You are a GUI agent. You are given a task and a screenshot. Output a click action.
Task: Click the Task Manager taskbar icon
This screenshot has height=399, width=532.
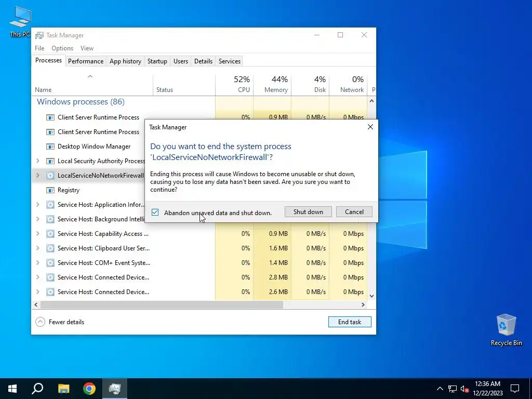115,389
